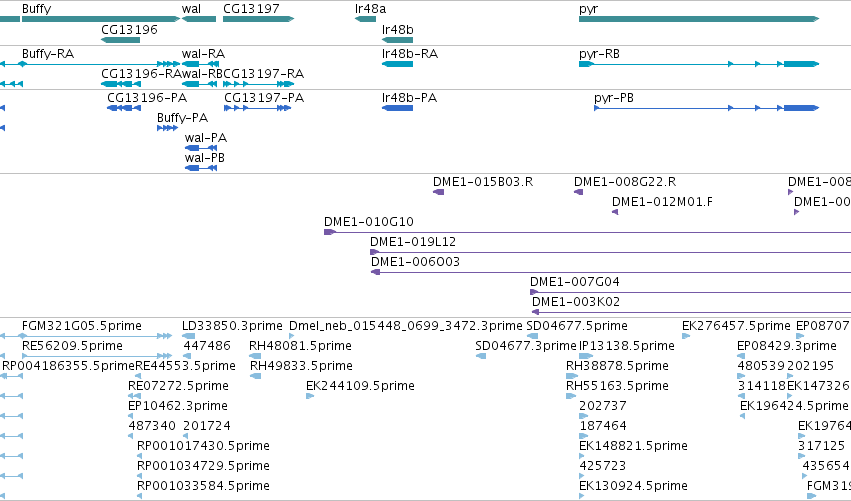
Task: Select the RP001034729.5prime EST label
Action: 203,466
